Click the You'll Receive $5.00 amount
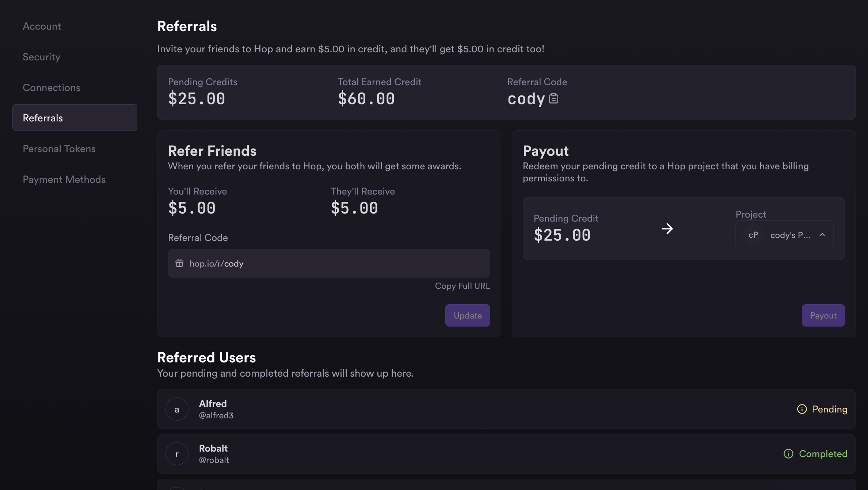This screenshot has width=868, height=490. coord(192,208)
